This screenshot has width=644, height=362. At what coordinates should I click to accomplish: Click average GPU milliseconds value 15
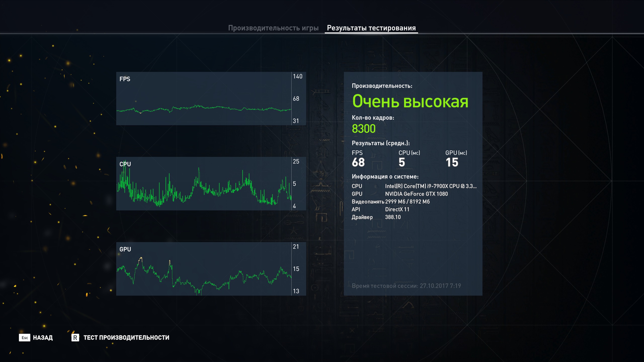(452, 162)
